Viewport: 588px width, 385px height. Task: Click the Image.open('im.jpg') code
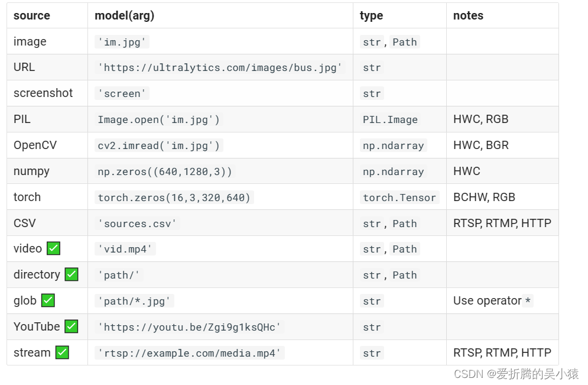[x=158, y=119]
